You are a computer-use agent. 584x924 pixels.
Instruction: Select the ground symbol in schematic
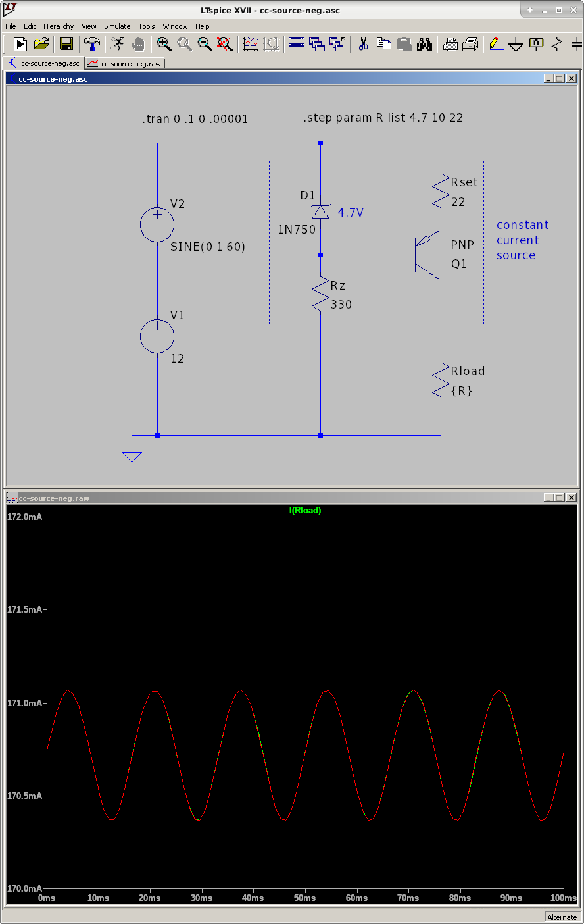132,456
